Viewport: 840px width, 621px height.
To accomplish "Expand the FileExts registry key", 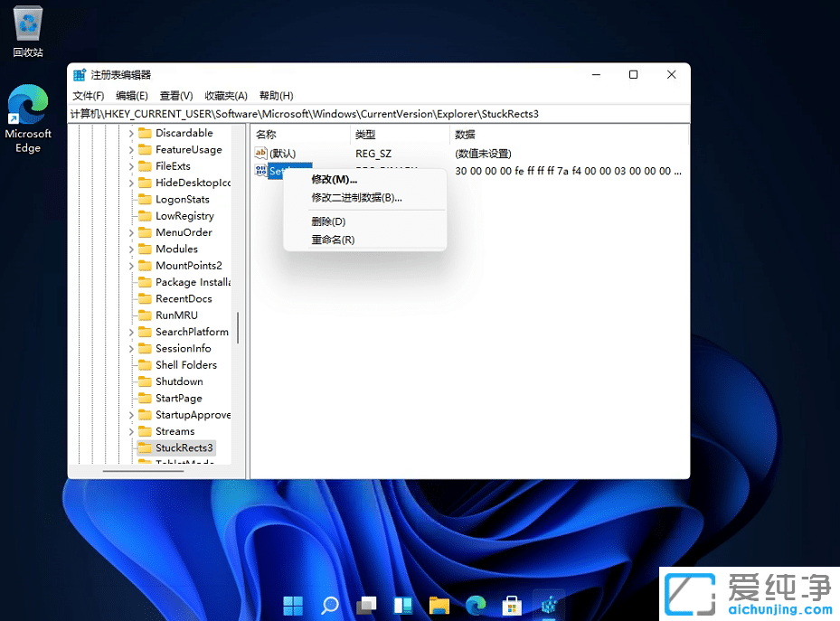I will [x=132, y=165].
